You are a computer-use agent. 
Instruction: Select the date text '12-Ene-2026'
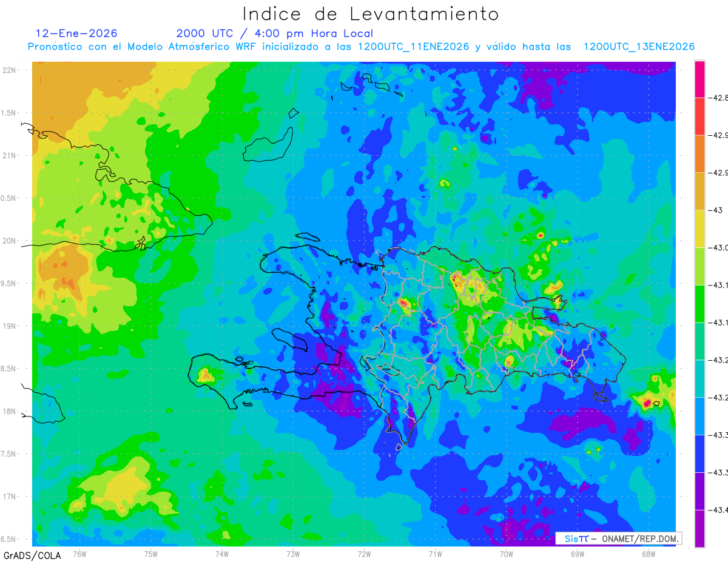(76, 33)
